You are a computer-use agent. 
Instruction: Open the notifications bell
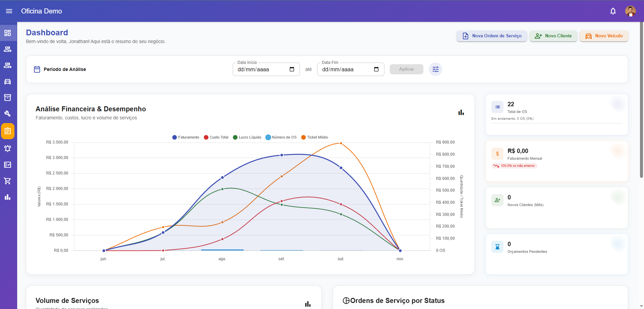613,11
